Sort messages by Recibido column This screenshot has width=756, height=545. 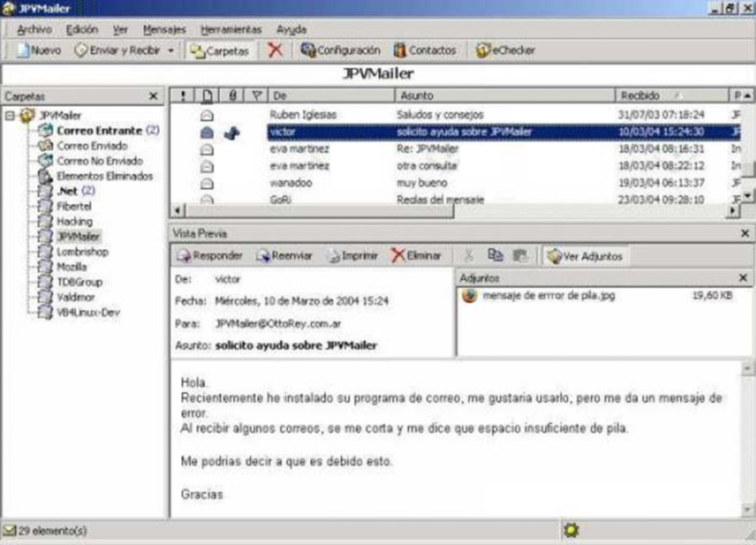tap(672, 96)
